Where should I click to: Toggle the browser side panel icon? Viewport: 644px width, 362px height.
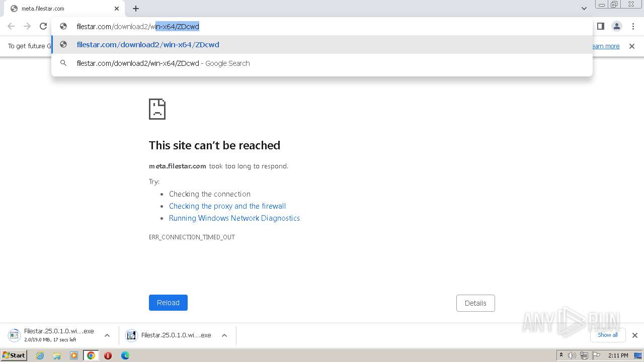601,26
